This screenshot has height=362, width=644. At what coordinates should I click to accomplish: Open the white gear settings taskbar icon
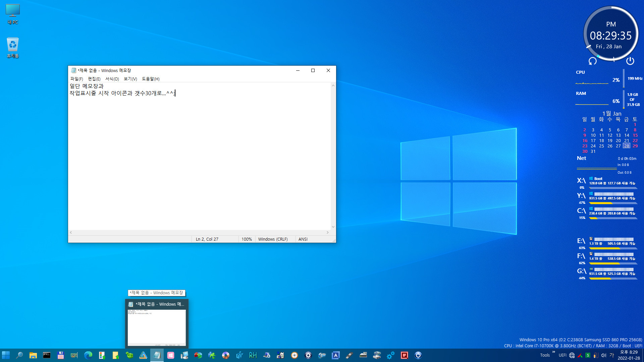(x=308, y=355)
